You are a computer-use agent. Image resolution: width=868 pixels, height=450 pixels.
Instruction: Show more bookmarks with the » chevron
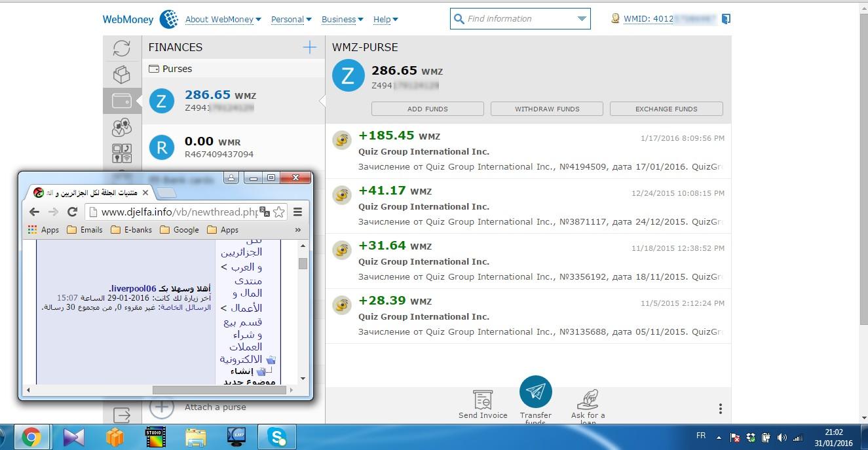point(298,230)
